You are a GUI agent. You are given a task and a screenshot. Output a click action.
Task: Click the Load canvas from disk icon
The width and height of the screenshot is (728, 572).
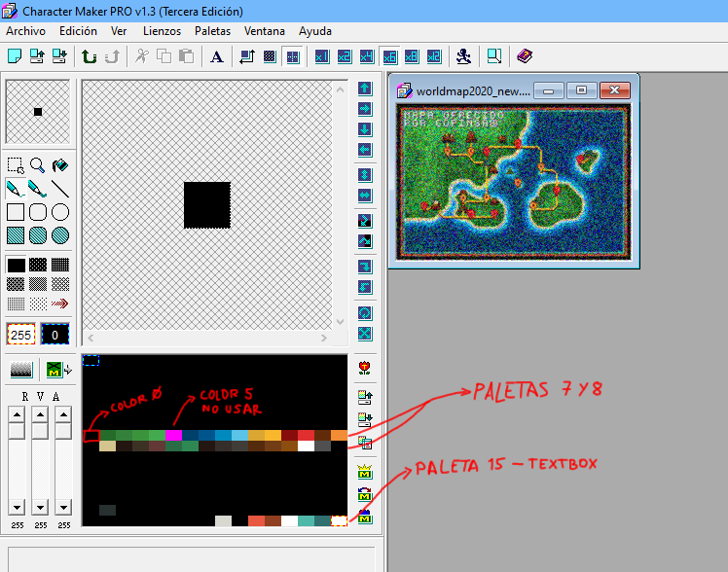[37, 56]
